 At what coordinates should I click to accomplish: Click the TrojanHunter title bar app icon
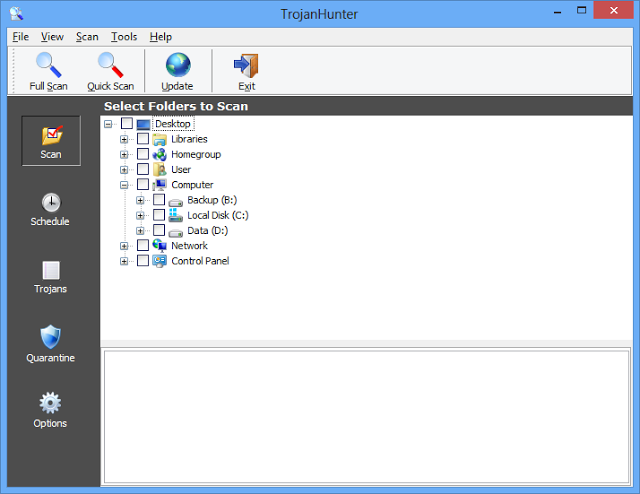[16, 13]
